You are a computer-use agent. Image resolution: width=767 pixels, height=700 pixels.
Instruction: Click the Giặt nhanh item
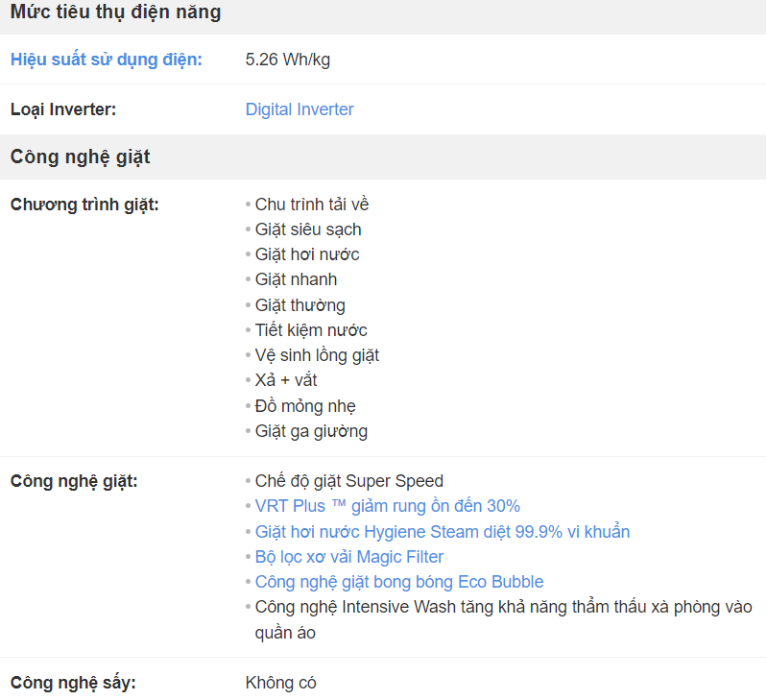pyautogui.click(x=296, y=279)
